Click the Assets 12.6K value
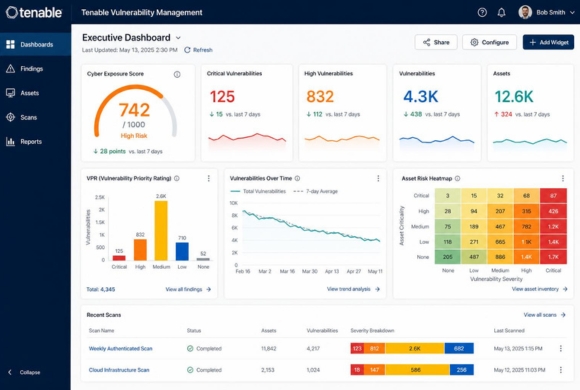This screenshot has width=580, height=390. pos(514,97)
